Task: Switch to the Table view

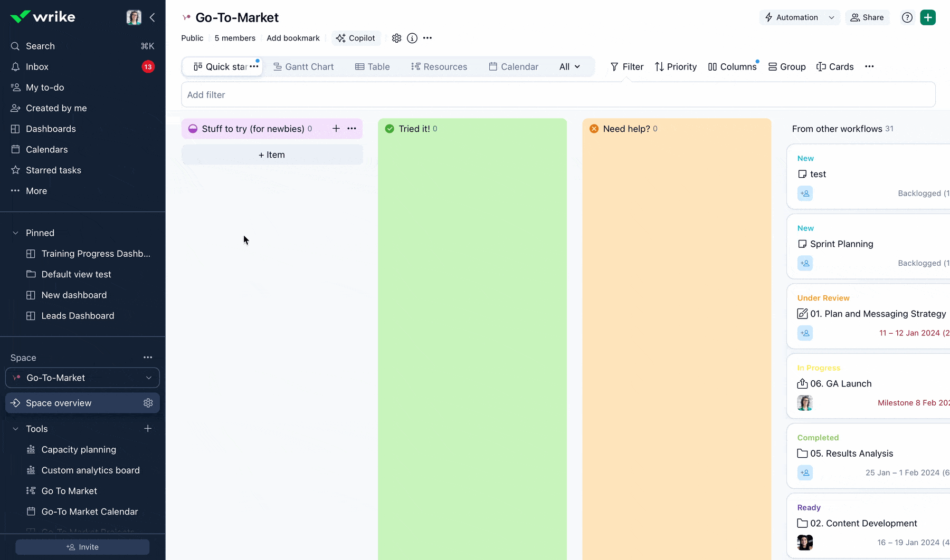Action: point(373,66)
